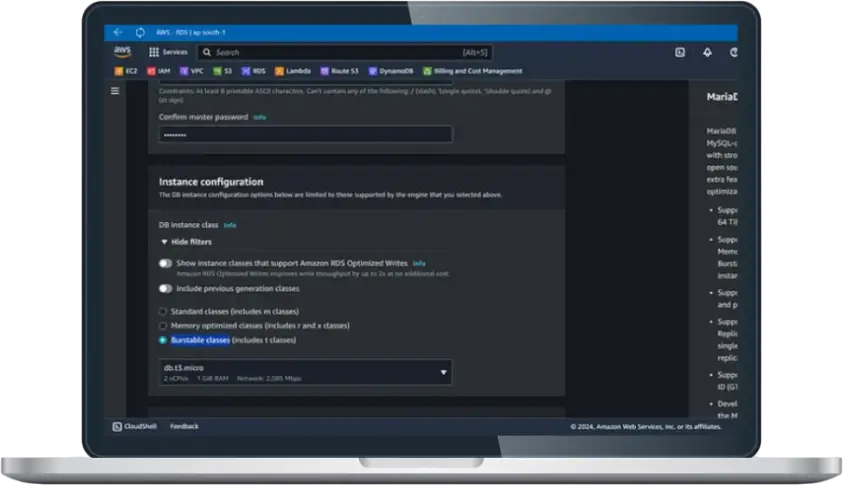This screenshot has height=485, width=843.
Task: Open the Services grid menu
Action: [x=168, y=52]
